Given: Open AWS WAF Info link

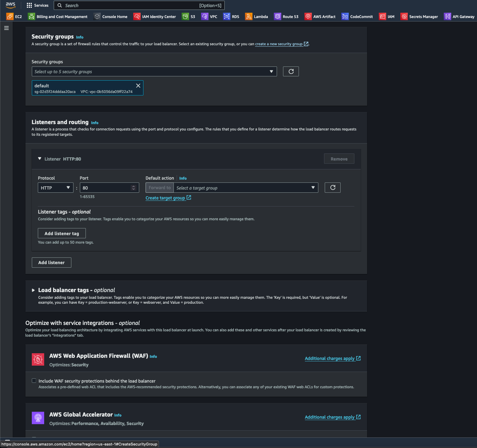Looking at the screenshot, I should point(153,356).
